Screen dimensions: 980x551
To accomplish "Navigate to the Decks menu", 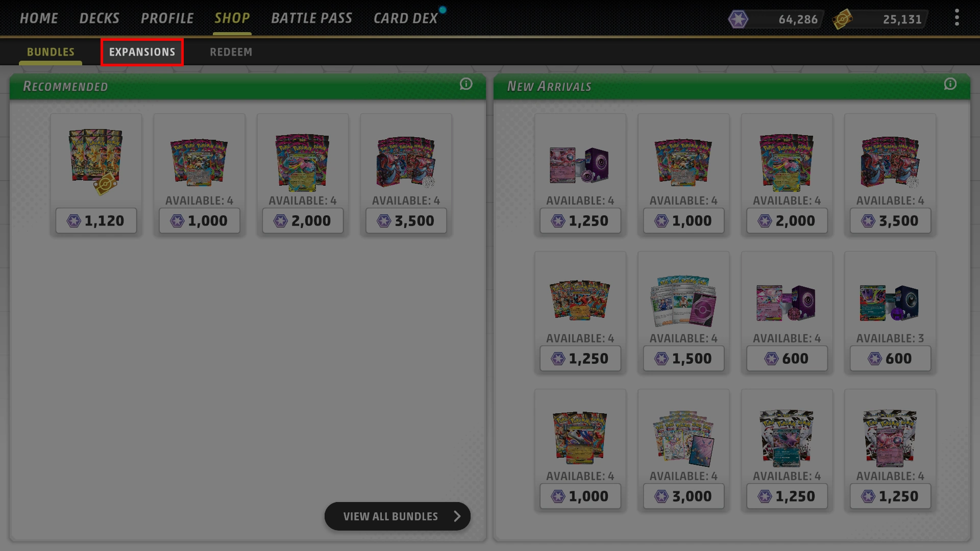I will pyautogui.click(x=99, y=18).
